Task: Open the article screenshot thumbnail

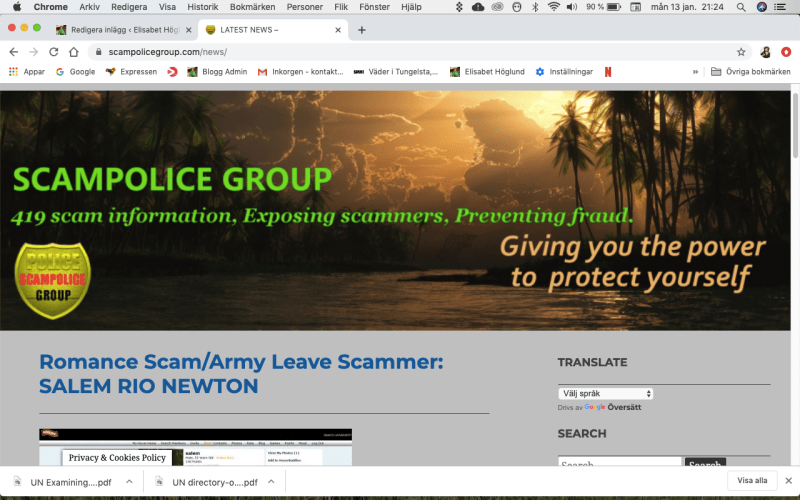Action: 195,447
